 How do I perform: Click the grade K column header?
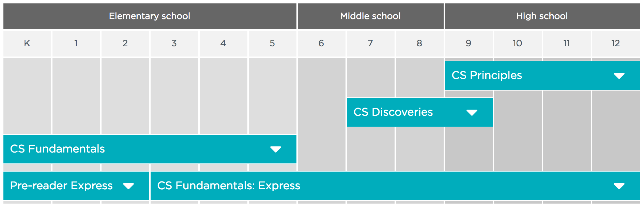tap(27, 43)
